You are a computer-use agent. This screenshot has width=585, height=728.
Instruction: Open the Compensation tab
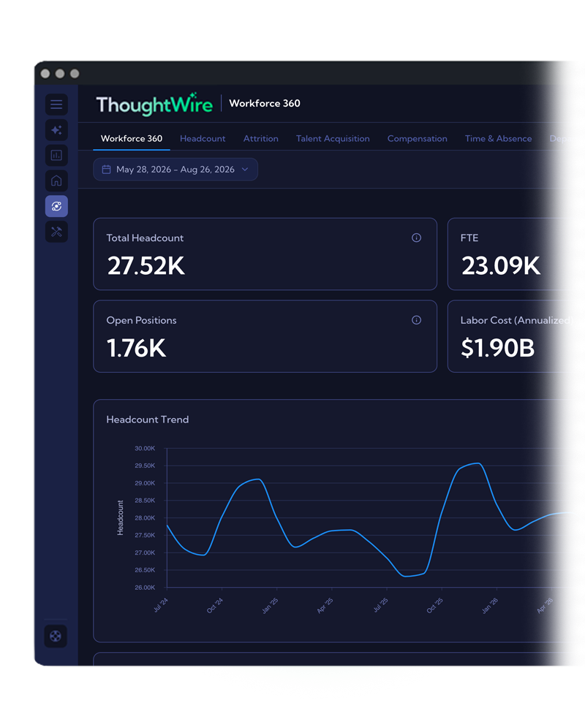coord(418,138)
